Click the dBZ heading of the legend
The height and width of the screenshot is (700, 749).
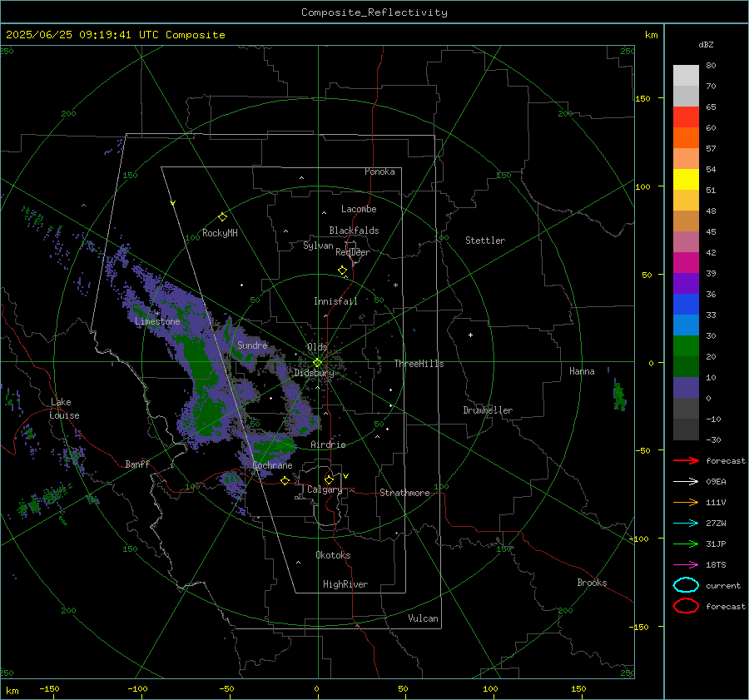(x=706, y=45)
